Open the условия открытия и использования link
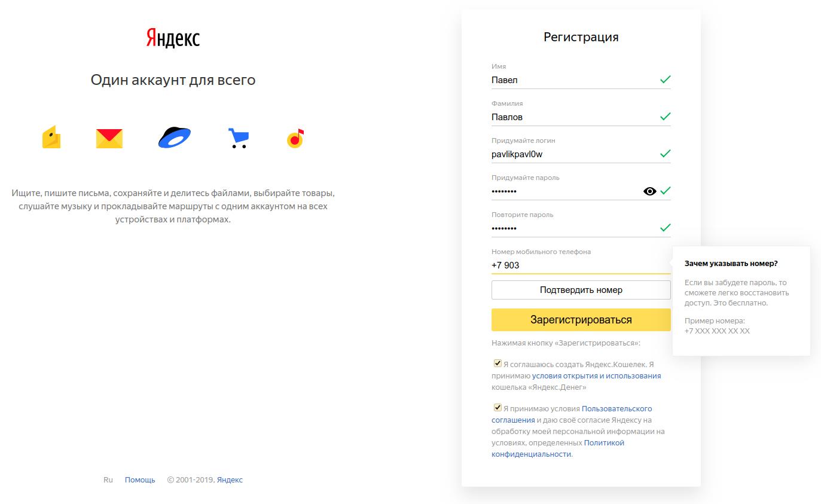 coord(597,376)
